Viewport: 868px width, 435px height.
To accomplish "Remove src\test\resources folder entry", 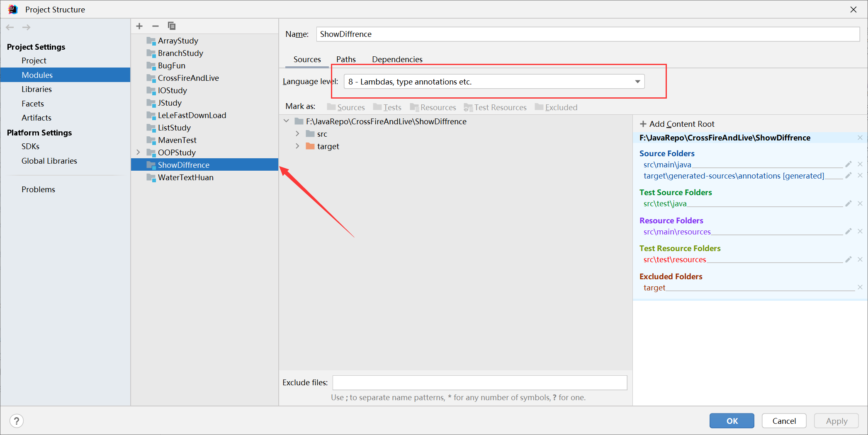I will click(x=860, y=259).
